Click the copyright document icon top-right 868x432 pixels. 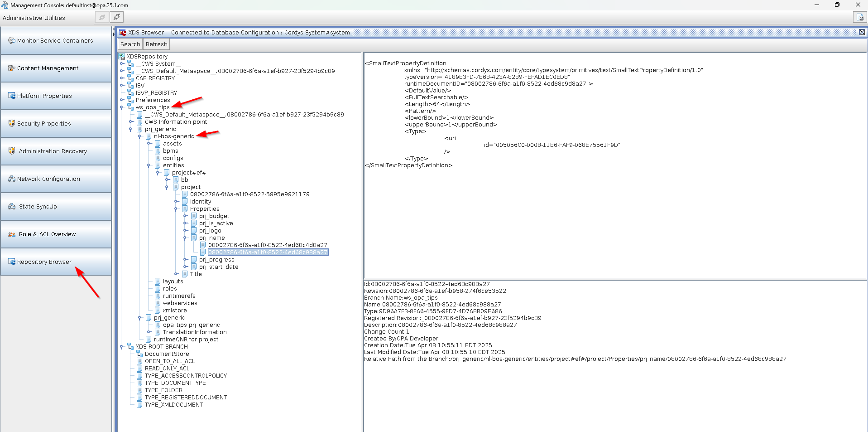tap(859, 17)
